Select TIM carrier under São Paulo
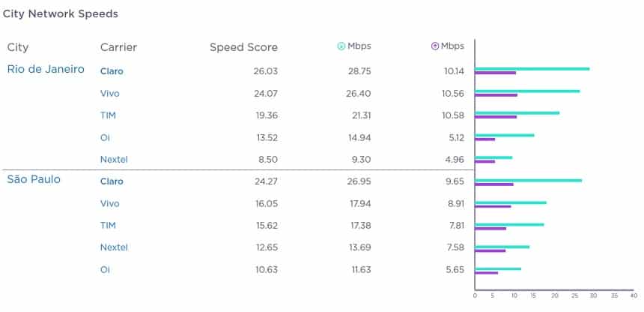644x312 pixels. coord(108,225)
